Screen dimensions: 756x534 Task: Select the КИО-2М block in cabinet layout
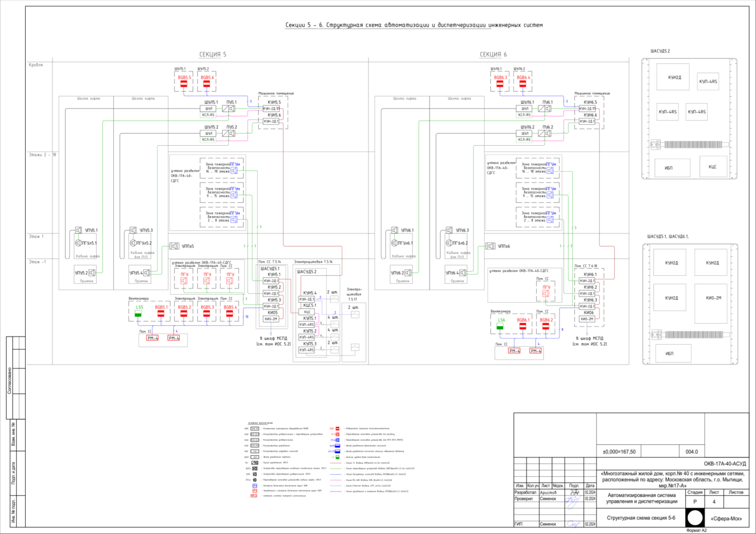[x=713, y=298]
